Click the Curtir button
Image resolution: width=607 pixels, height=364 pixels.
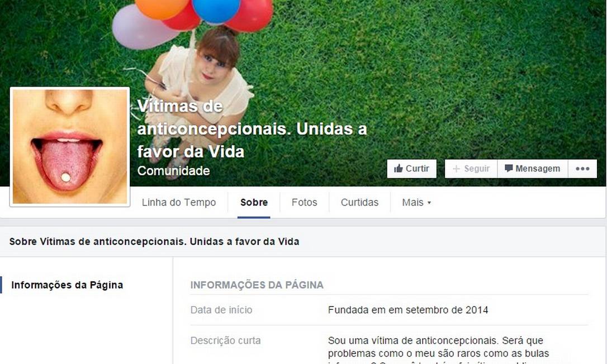411,169
